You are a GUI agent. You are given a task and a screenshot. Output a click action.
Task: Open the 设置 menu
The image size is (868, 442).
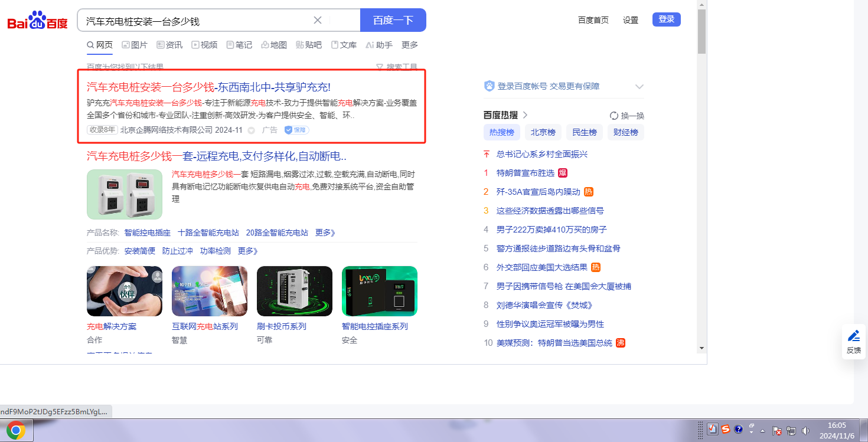[x=631, y=20]
